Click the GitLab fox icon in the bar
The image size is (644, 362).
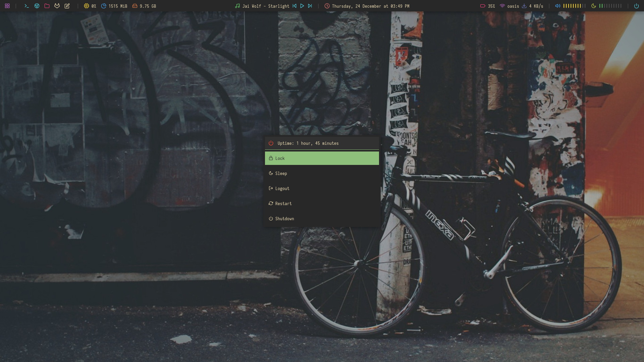pos(57,6)
